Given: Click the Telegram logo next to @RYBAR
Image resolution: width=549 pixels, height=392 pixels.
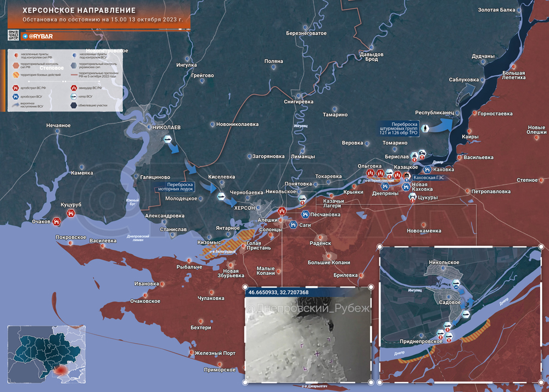Looking at the screenshot, I should click(25, 36).
